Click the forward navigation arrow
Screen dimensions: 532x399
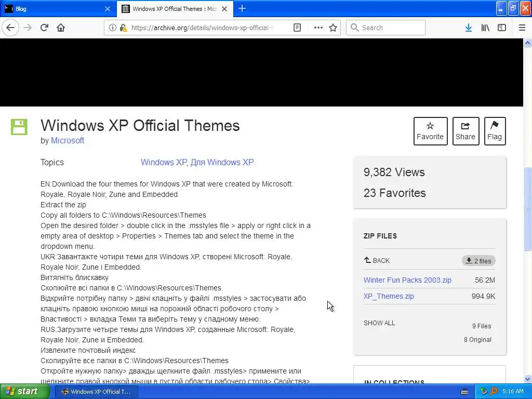tap(28, 28)
